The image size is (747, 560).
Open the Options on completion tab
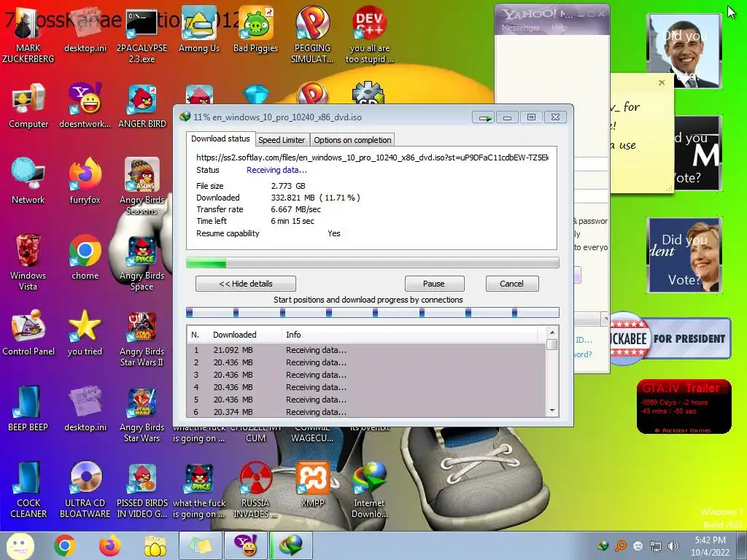click(352, 140)
